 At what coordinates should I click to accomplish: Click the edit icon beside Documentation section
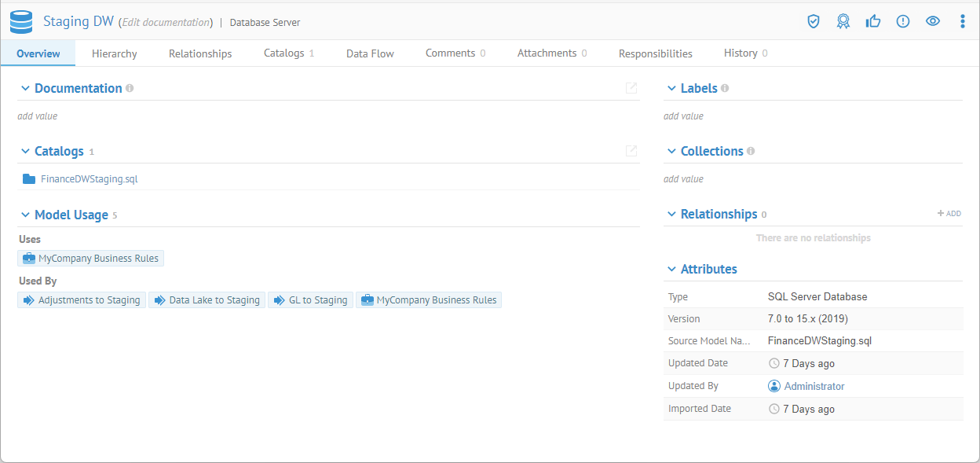pyautogui.click(x=631, y=88)
